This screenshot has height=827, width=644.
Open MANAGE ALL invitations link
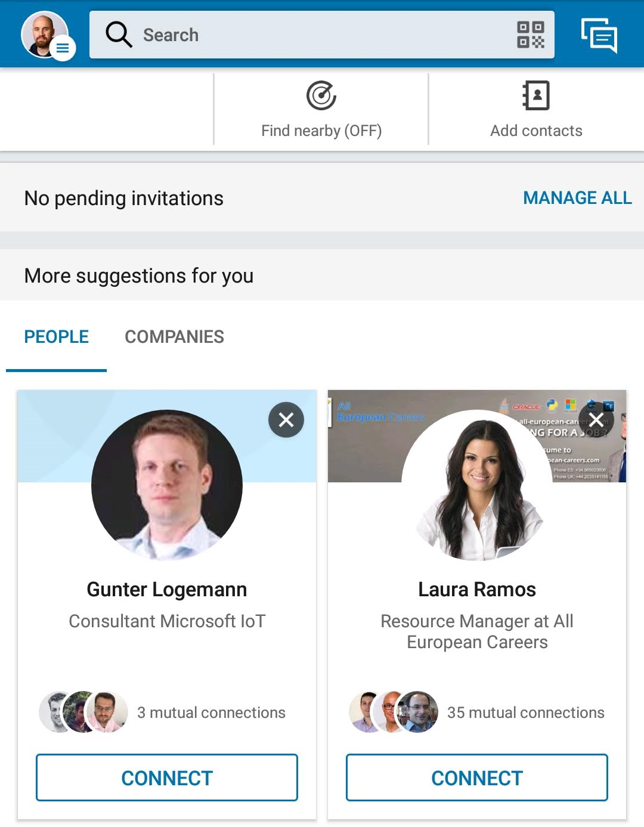click(x=577, y=198)
